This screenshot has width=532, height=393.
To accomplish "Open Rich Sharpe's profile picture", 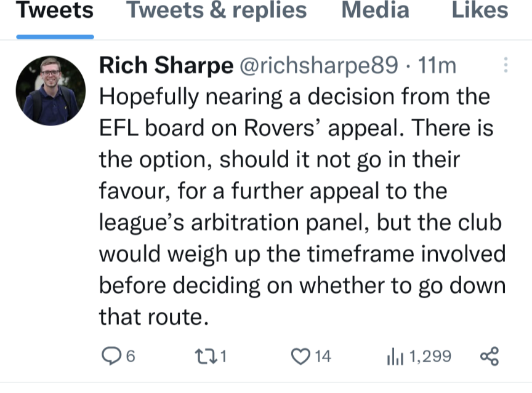I will click(x=50, y=91).
